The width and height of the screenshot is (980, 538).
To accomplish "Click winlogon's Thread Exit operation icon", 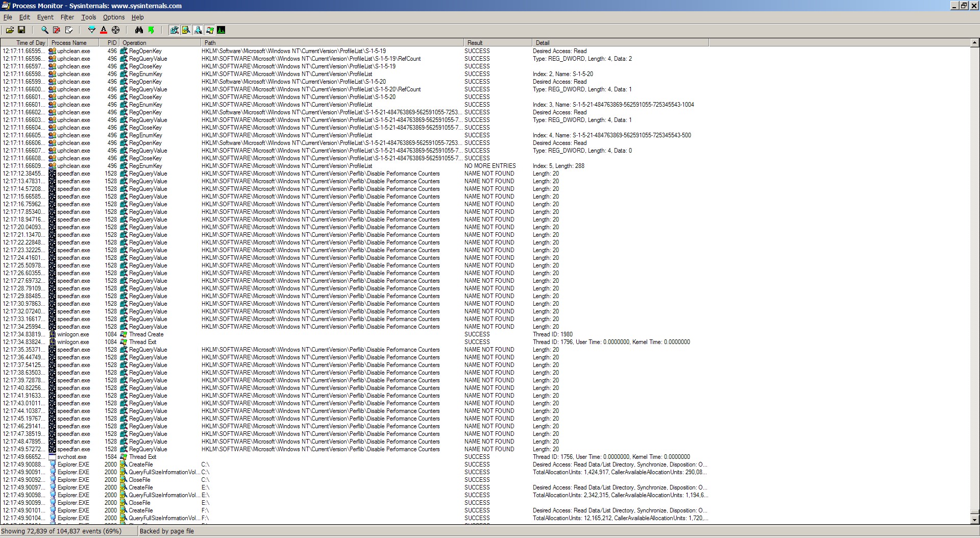I will pos(124,342).
